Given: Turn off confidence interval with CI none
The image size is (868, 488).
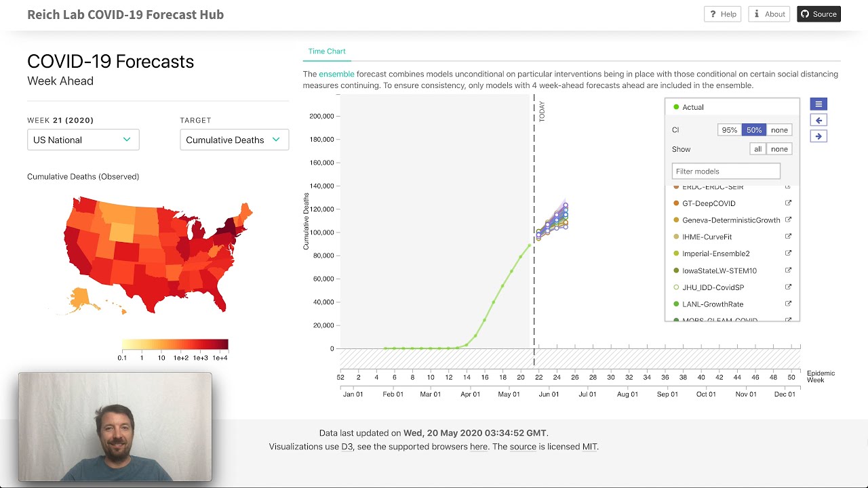Looking at the screenshot, I should click(x=779, y=130).
